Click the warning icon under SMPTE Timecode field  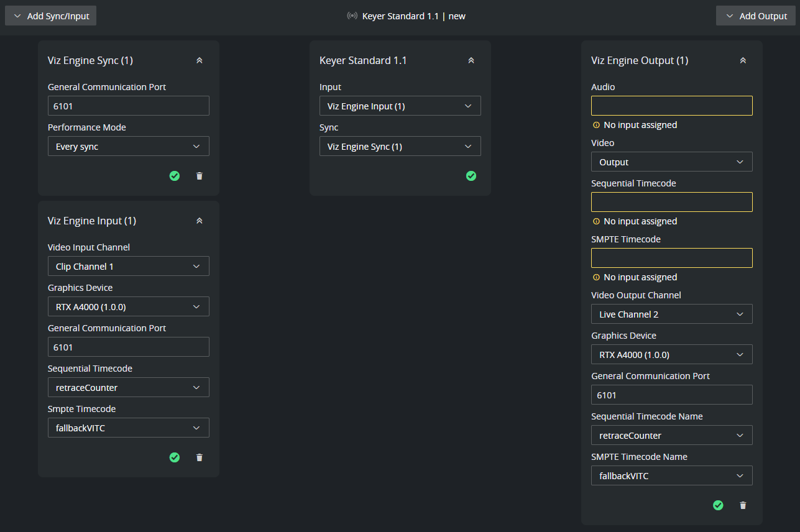click(x=596, y=277)
